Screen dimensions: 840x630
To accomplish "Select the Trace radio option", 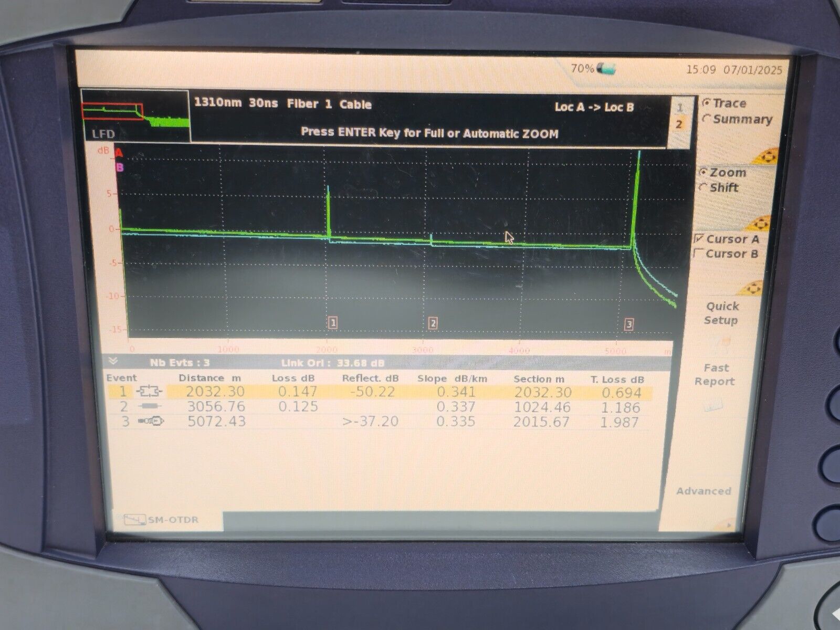I will [707, 103].
